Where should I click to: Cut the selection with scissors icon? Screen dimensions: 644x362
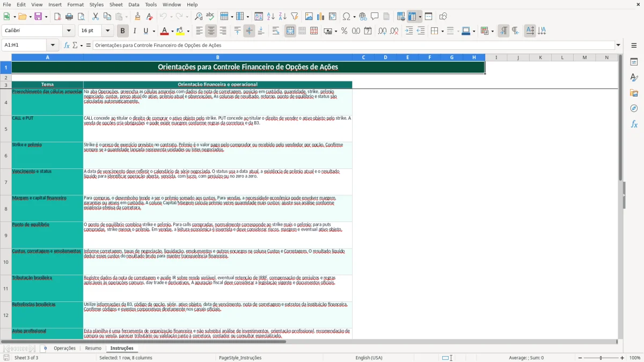click(x=96, y=17)
